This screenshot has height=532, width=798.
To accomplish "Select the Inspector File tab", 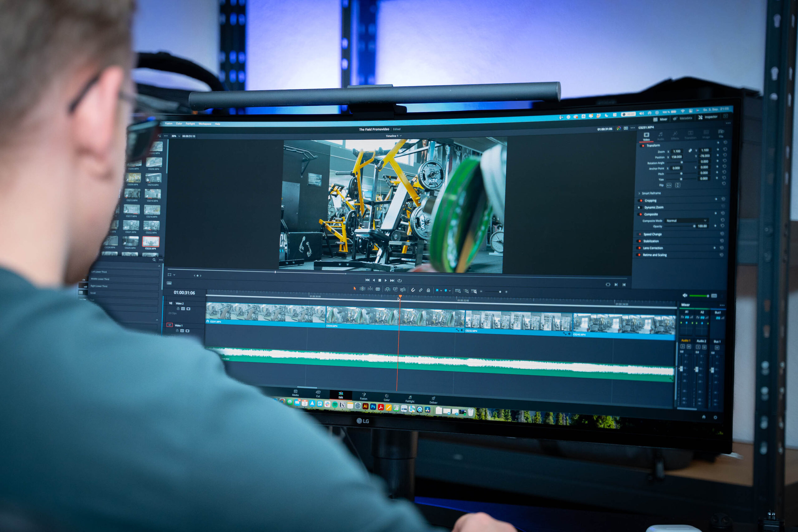I will click(x=721, y=134).
